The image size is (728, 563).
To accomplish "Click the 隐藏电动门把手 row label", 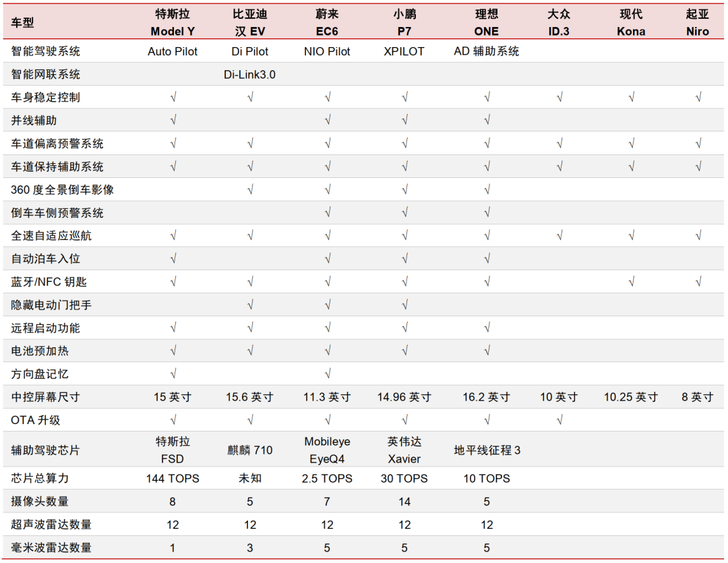I will click(51, 305).
